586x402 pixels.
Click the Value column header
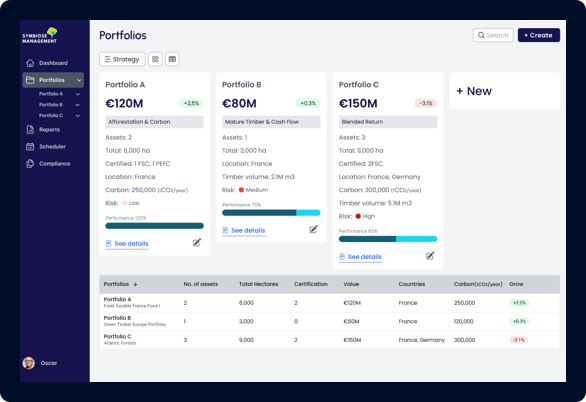coord(351,284)
